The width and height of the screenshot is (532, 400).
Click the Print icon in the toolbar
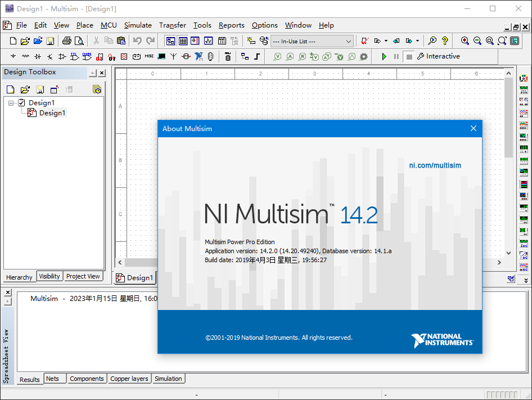tap(67, 41)
